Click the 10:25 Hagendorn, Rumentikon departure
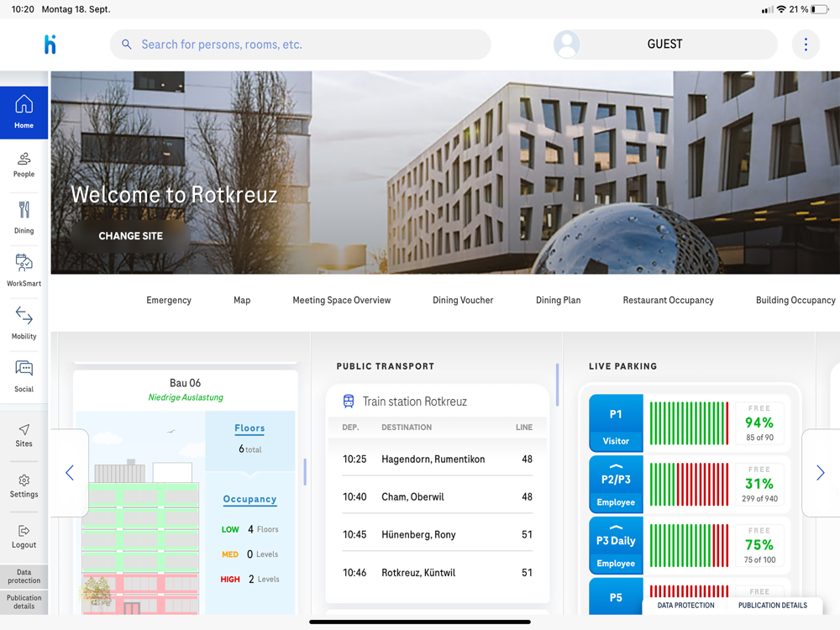Image resolution: width=840 pixels, height=630 pixels. tap(437, 459)
